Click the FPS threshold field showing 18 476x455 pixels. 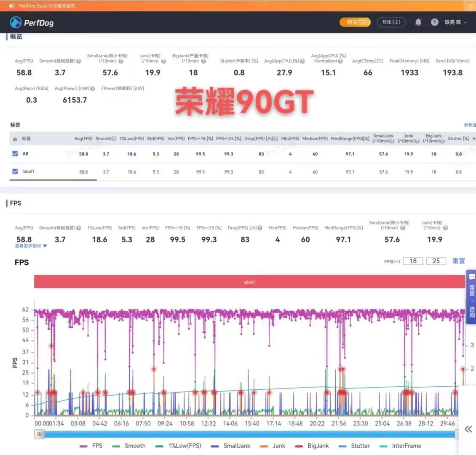click(x=413, y=261)
